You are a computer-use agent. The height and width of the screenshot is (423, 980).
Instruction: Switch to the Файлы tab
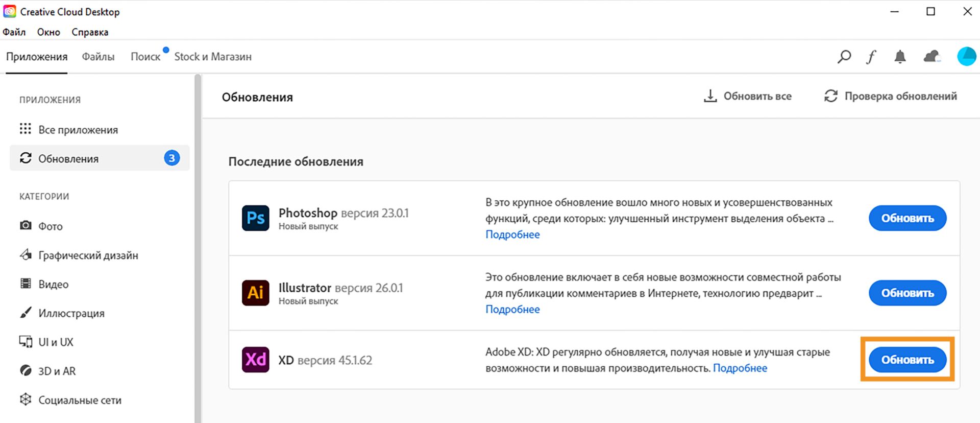[x=98, y=57]
